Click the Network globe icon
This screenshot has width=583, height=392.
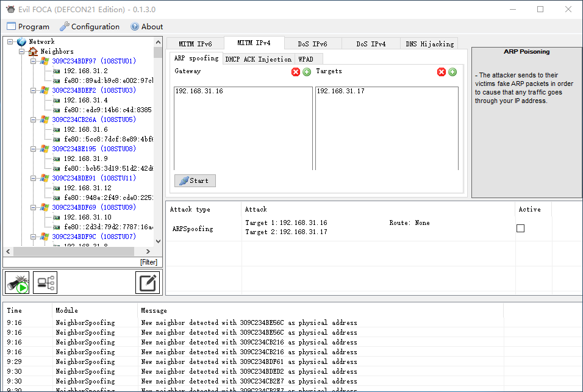(x=21, y=41)
